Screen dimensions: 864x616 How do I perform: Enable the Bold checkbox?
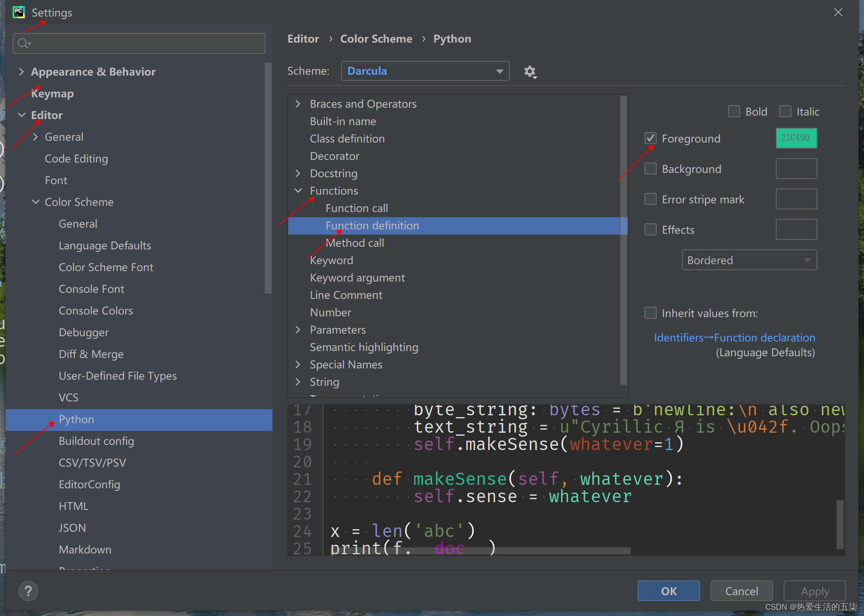(x=734, y=112)
